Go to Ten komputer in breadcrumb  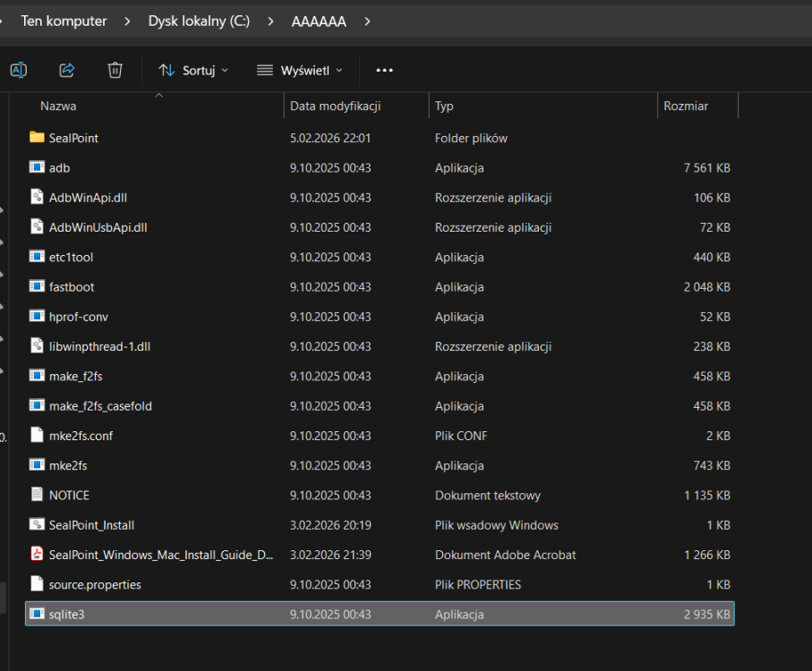pos(64,21)
